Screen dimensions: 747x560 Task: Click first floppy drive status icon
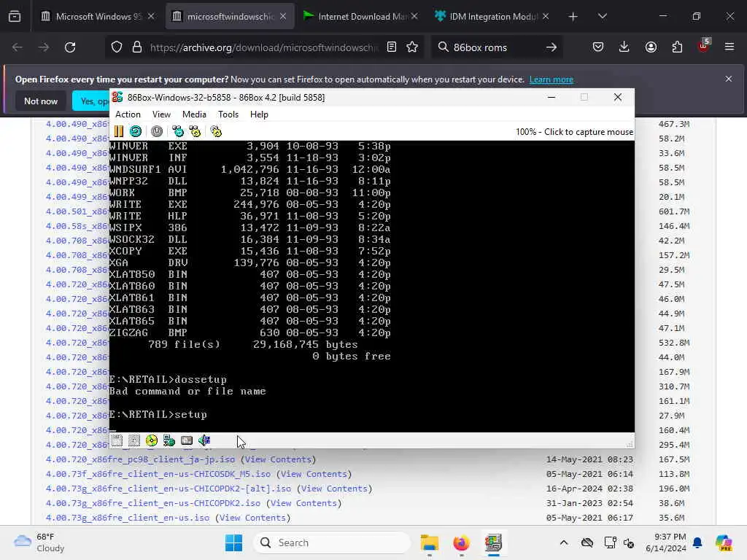click(117, 440)
